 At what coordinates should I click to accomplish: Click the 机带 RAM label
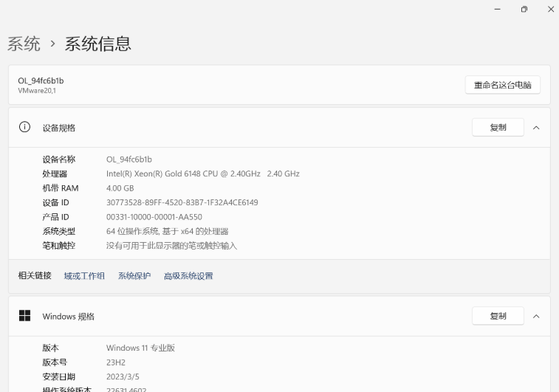(x=61, y=188)
